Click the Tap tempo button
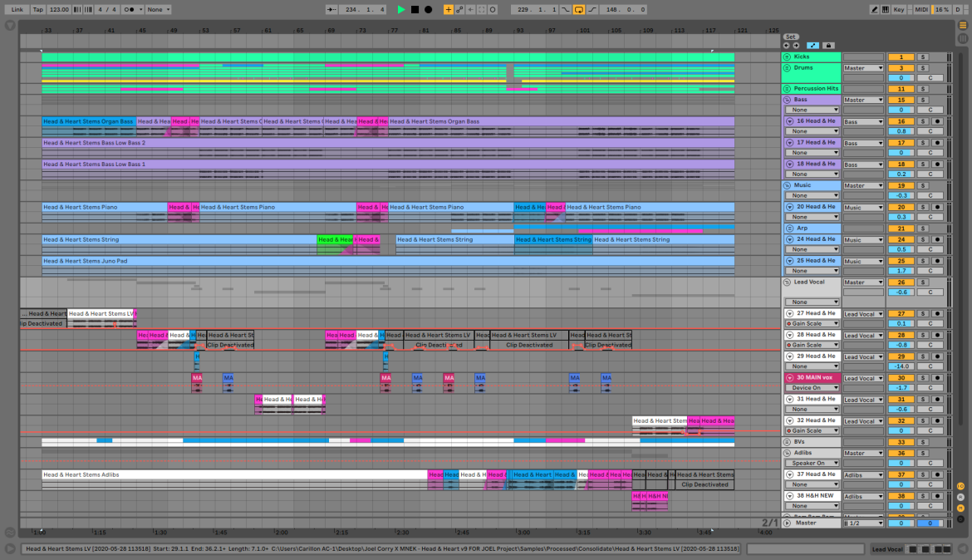 coord(38,9)
